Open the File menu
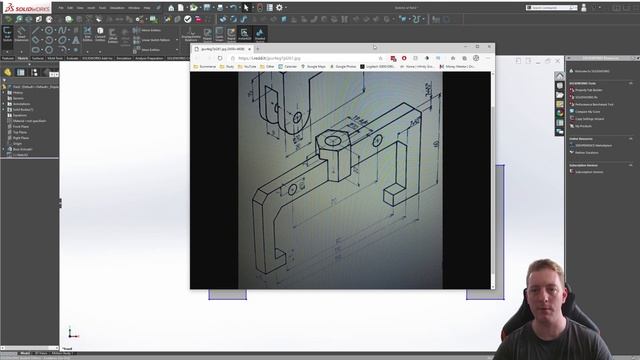640x360 pixels. click(61, 8)
